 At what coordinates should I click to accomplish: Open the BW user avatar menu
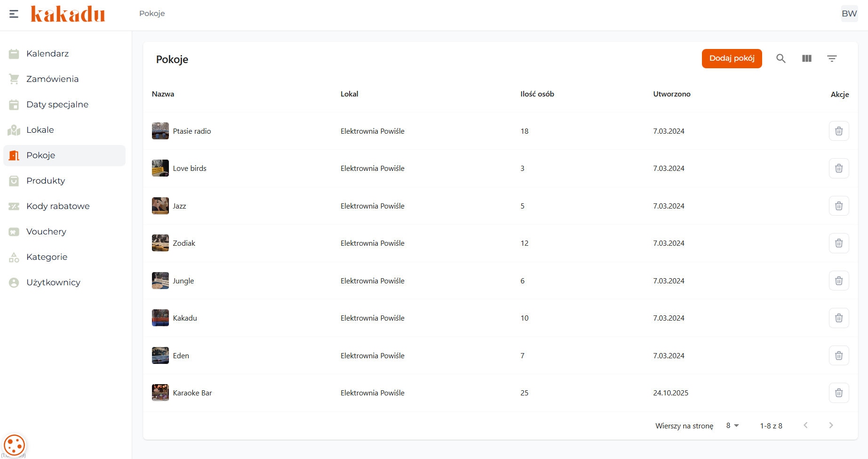tap(849, 14)
